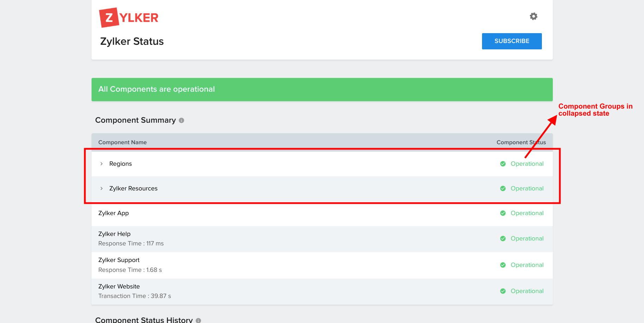644x323 pixels.
Task: Select the Zylker Help component name
Action: pos(114,234)
